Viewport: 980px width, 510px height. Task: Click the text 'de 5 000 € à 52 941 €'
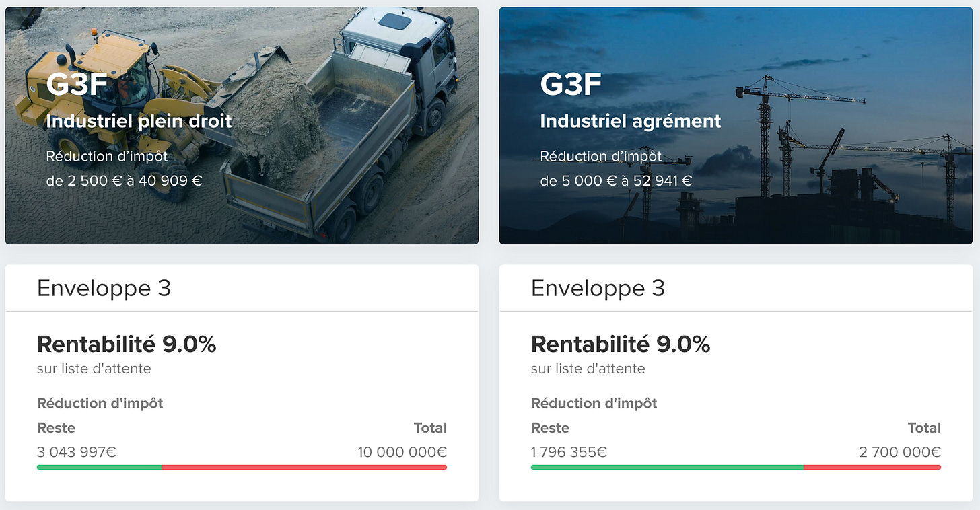(616, 180)
